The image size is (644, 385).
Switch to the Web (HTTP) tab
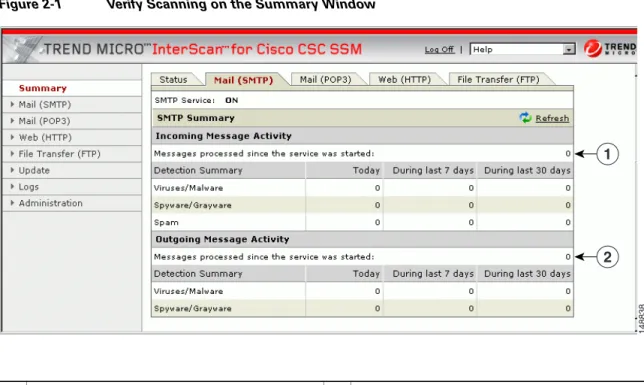click(x=404, y=79)
